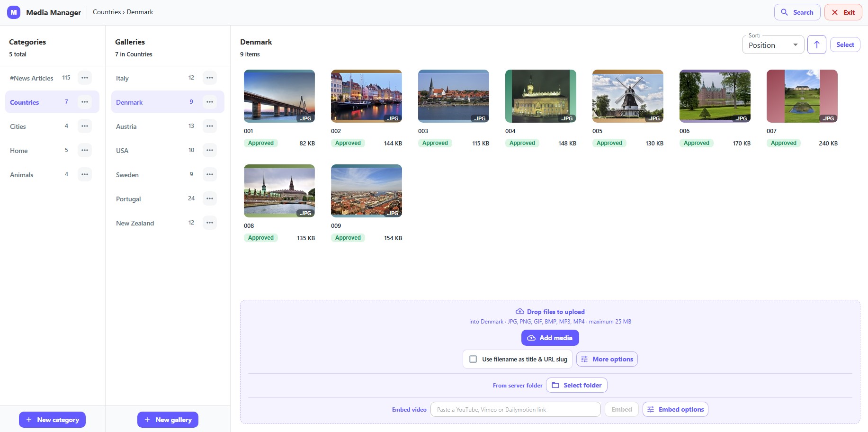The width and height of the screenshot is (868, 432).
Task: Open the windmill image thumbnail 005
Action: click(627, 96)
